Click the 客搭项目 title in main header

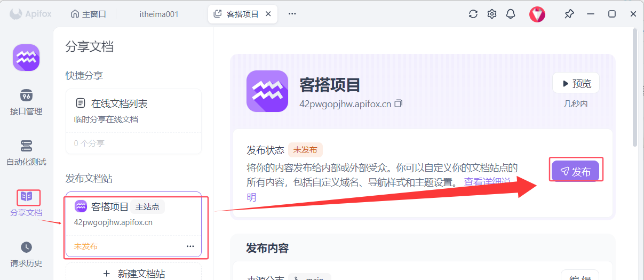(330, 84)
